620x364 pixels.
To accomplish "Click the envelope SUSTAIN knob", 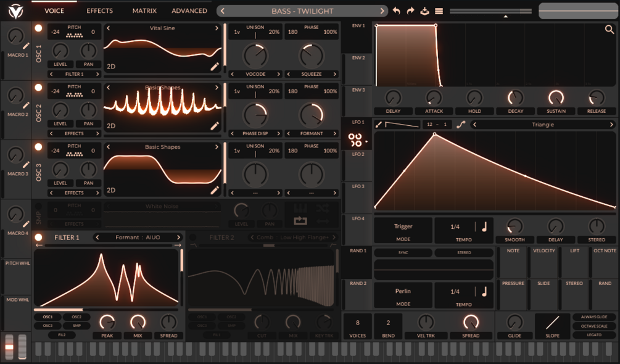I will click(556, 97).
